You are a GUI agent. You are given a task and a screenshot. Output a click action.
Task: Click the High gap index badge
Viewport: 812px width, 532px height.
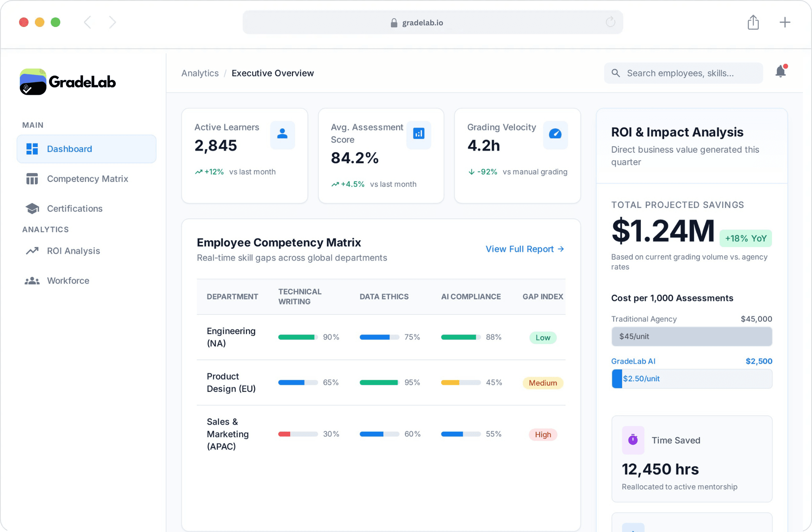coord(543,434)
